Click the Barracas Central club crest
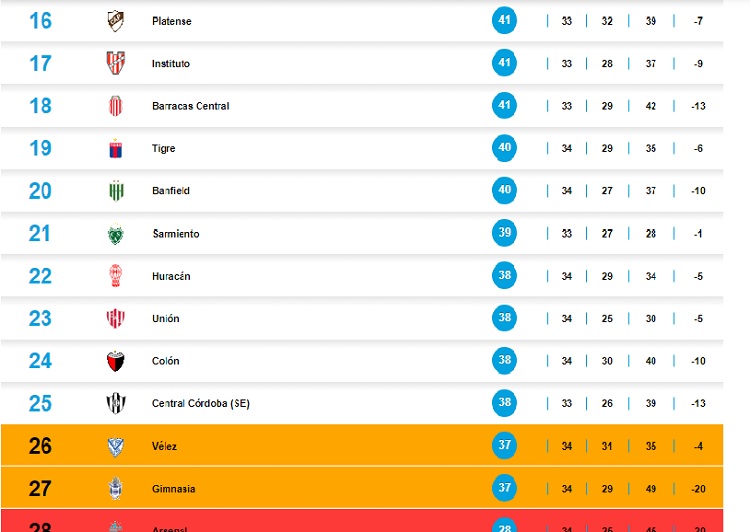The width and height of the screenshot is (750, 532). (115, 106)
